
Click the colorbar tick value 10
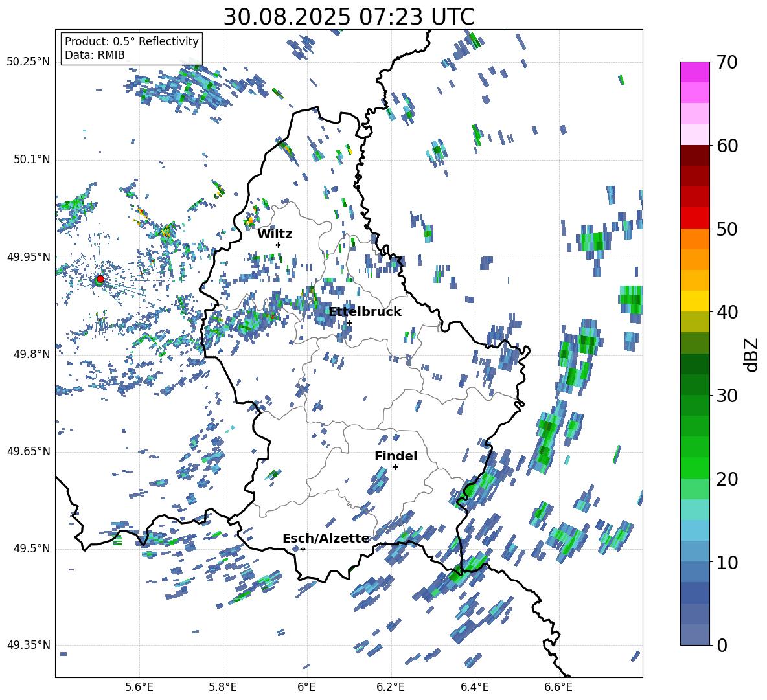pyautogui.click(x=727, y=563)
